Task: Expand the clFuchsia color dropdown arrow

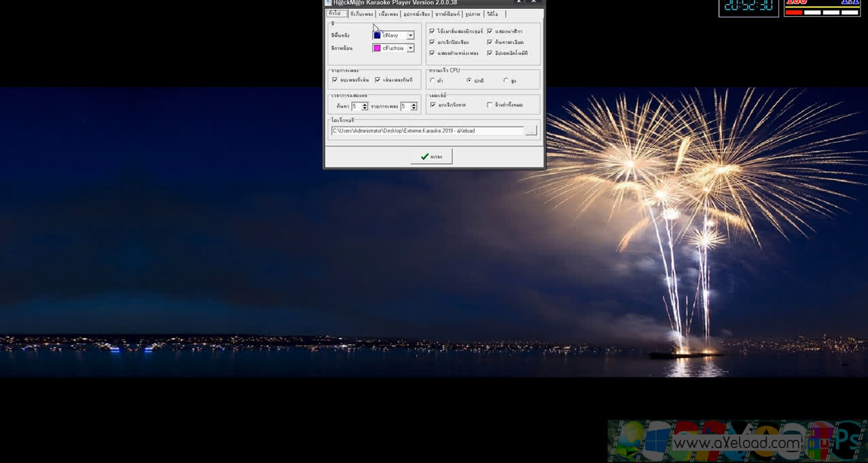Action: tap(410, 48)
